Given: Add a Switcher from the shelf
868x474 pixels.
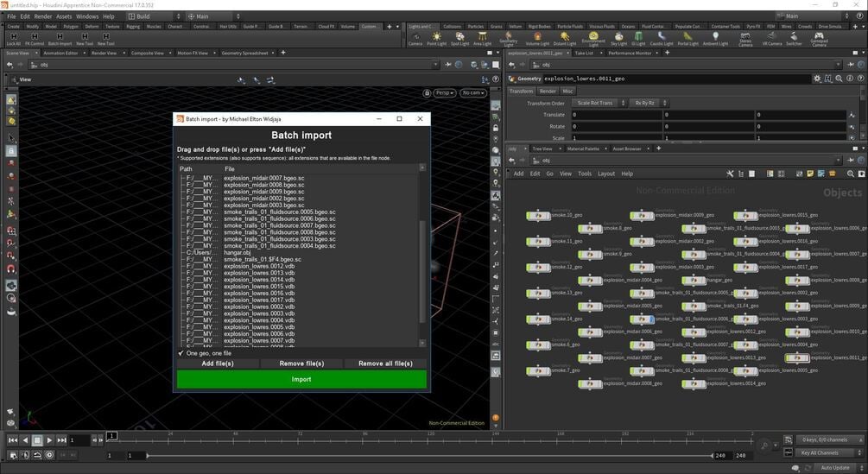Looking at the screenshot, I should pos(794,39).
